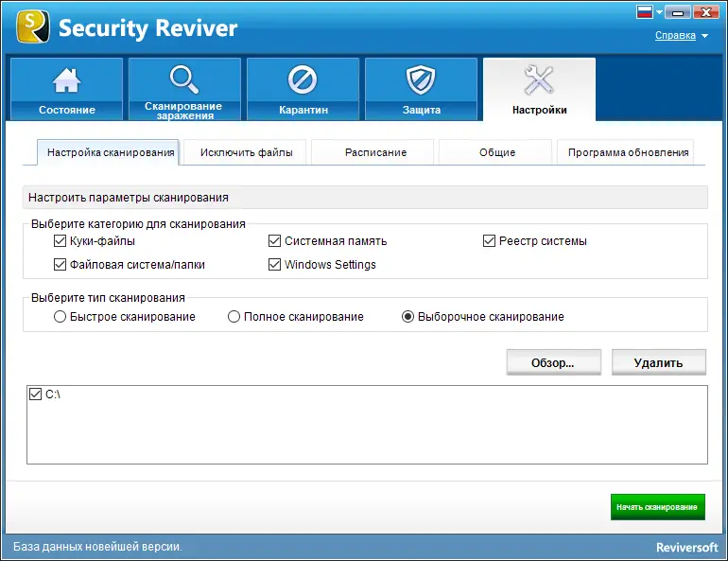This screenshot has width=728, height=561.
Task: Switch to Исключить файлы sub-tab
Action: [246, 152]
